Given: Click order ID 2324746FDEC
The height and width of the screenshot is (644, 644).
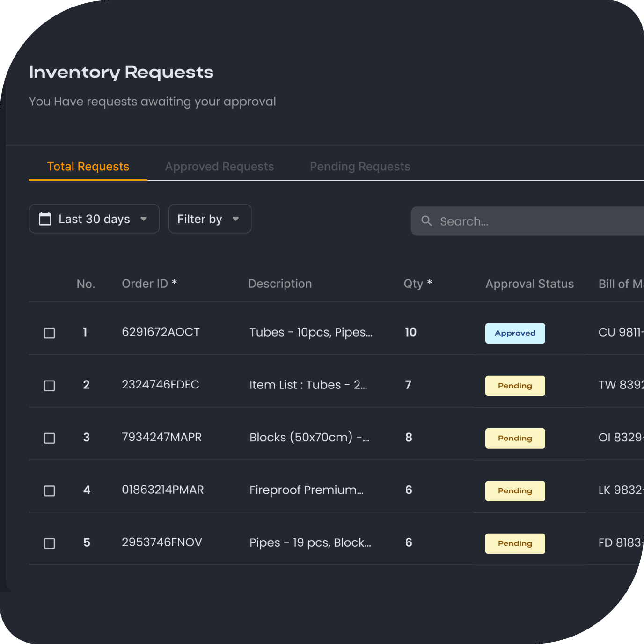Looking at the screenshot, I should [161, 384].
